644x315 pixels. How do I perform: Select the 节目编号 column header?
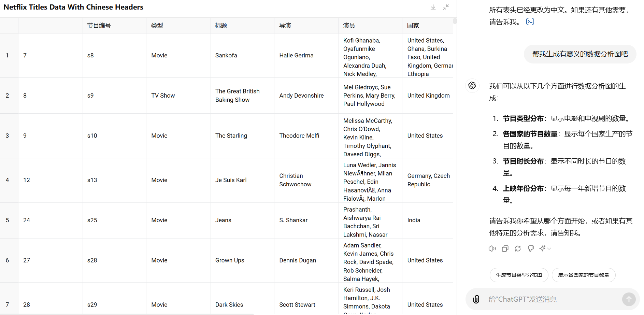click(114, 26)
